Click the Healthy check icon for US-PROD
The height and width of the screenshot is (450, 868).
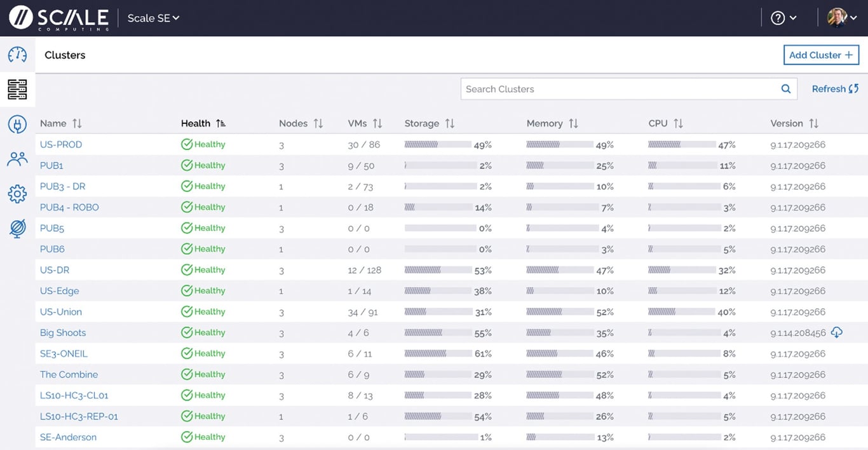187,144
